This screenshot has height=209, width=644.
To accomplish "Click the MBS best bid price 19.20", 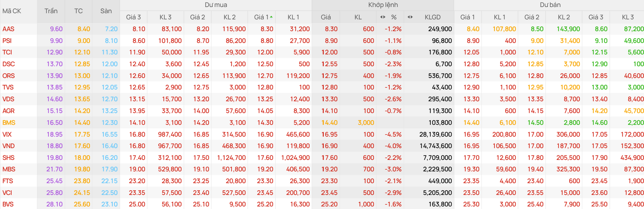I will pos(265,169).
